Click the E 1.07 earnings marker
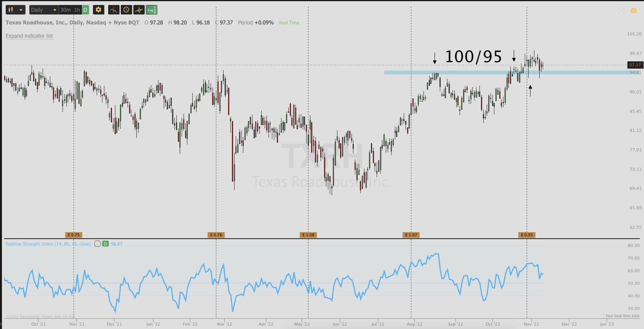The height and width of the screenshot is (329, 644). coord(411,235)
